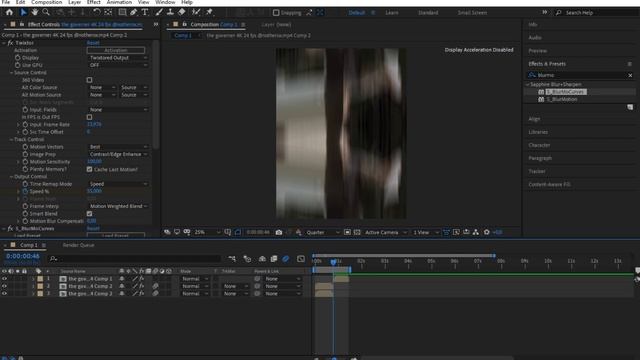Click Reset for the Twixtor effect
This screenshot has width=640, height=360.
coord(93,43)
